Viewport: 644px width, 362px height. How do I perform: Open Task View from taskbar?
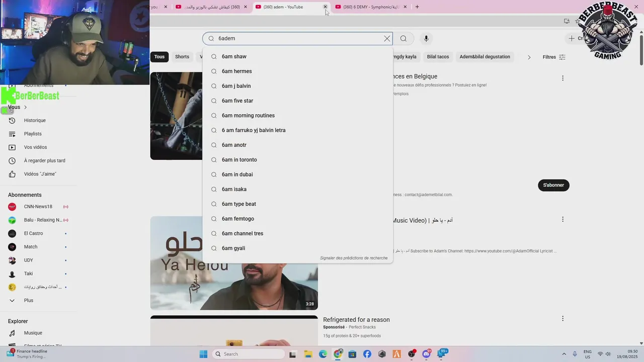293,354
